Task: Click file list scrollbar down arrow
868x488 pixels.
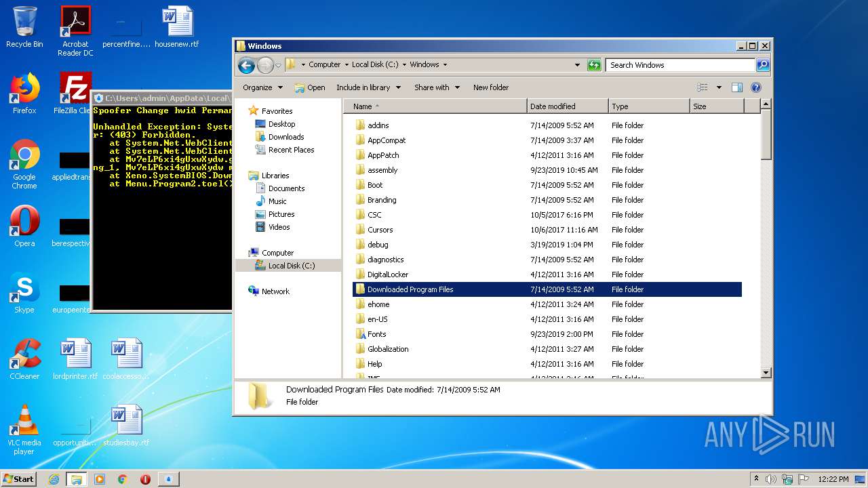Action: pyautogui.click(x=766, y=372)
